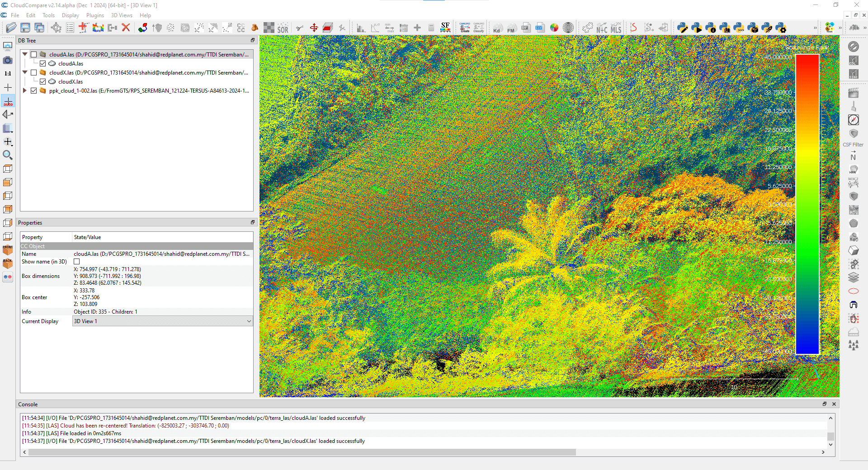Image resolution: width=868 pixels, height=470 pixels.
Task: Close the Console panel
Action: click(x=834, y=404)
